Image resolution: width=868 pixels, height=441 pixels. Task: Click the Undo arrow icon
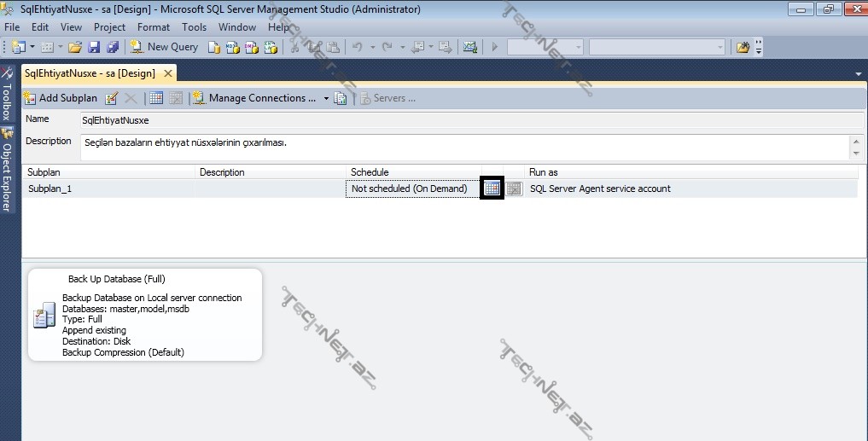tap(358, 47)
